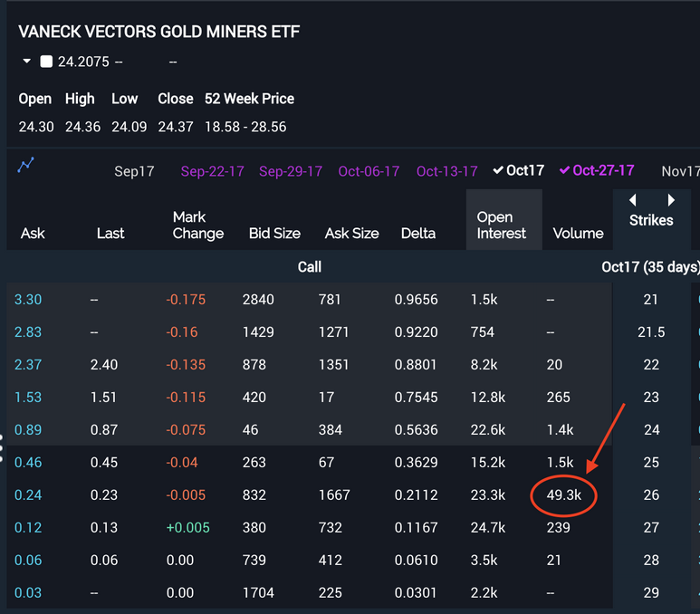700x614 pixels.
Task: Collapse the Call section header
Action: coord(310,267)
